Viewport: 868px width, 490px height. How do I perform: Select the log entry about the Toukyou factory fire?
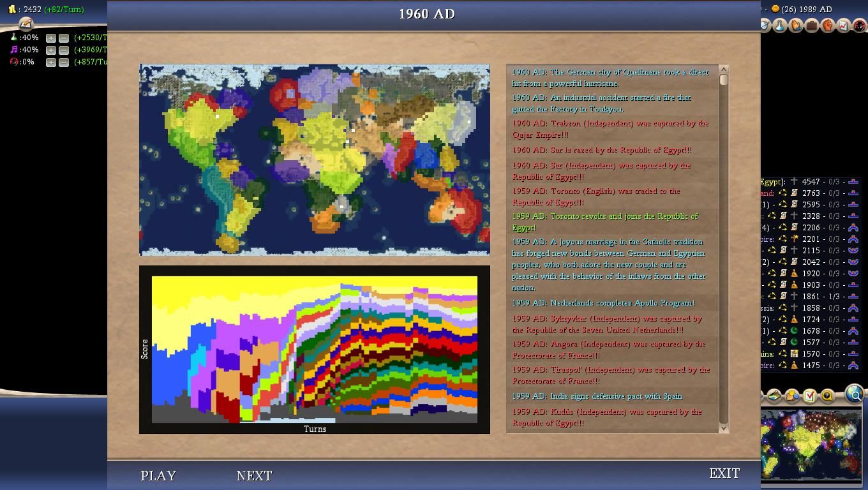pos(612,103)
